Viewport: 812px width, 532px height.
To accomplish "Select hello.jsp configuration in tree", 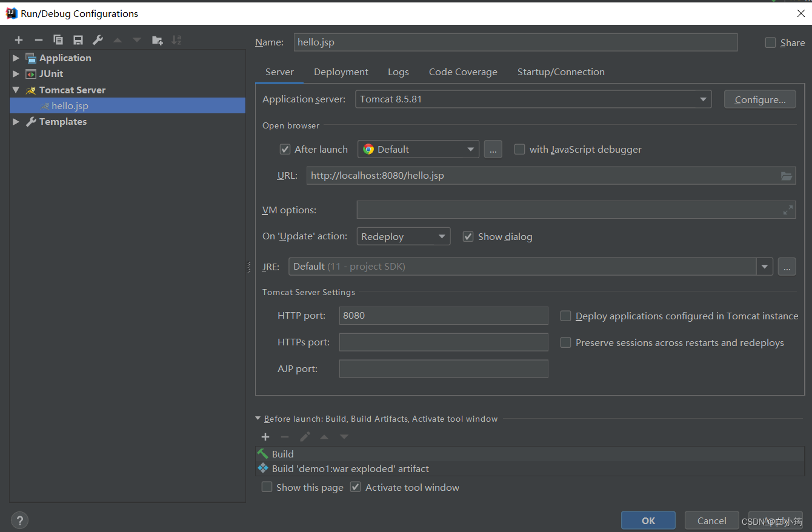I will point(127,105).
